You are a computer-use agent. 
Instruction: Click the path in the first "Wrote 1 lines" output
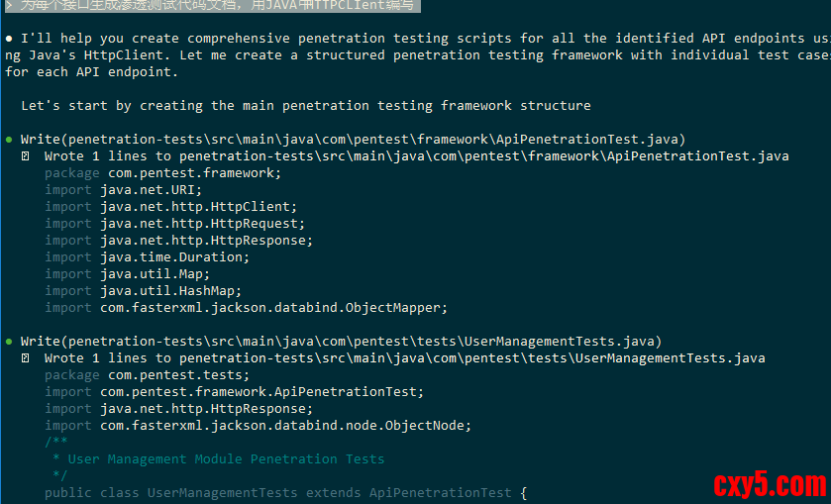[483, 156]
